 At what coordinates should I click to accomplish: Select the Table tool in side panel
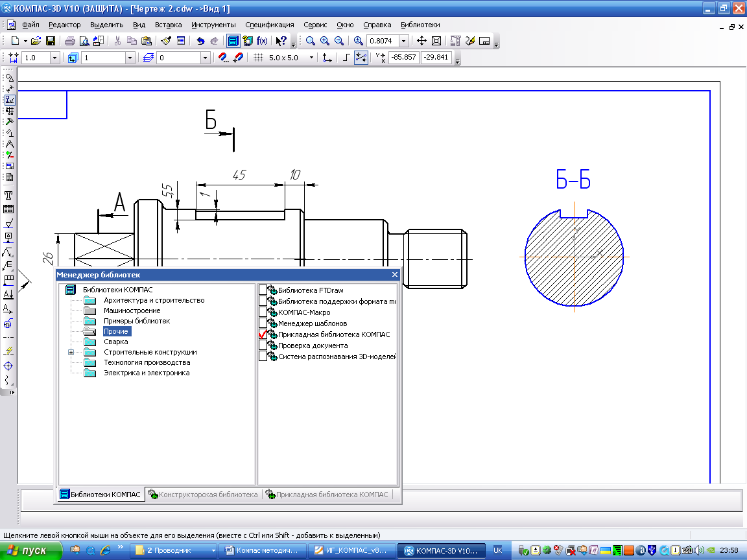9,209
